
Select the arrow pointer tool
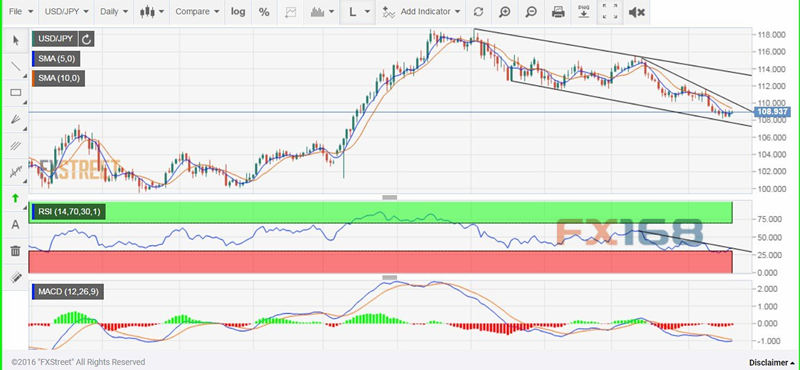tap(15, 40)
